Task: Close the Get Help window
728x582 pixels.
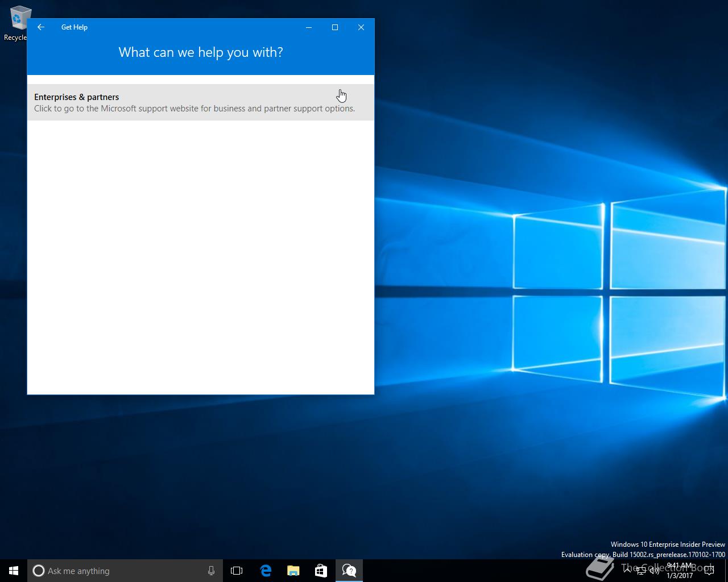Action: (361, 27)
